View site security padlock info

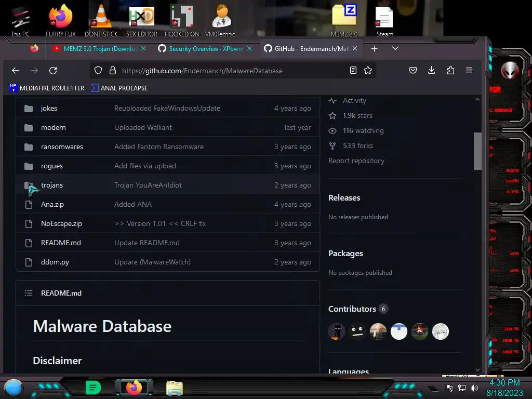coord(113,70)
